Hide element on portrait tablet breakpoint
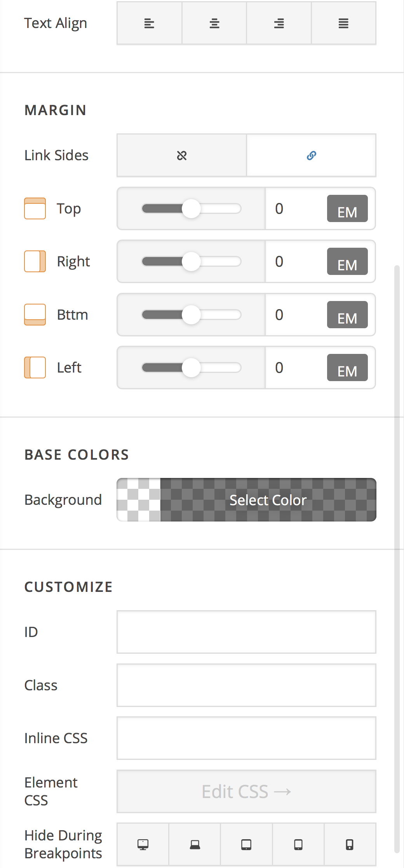The image size is (404, 868). [298, 844]
